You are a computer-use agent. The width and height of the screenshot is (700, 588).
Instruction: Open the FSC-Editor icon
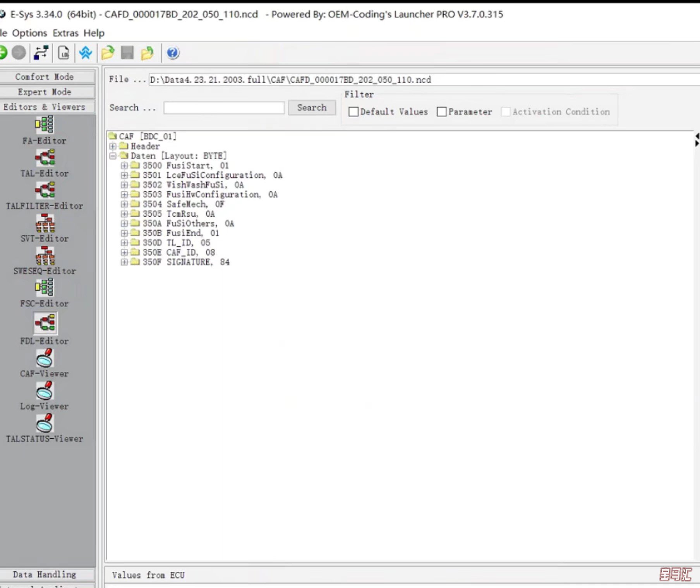[45, 288]
